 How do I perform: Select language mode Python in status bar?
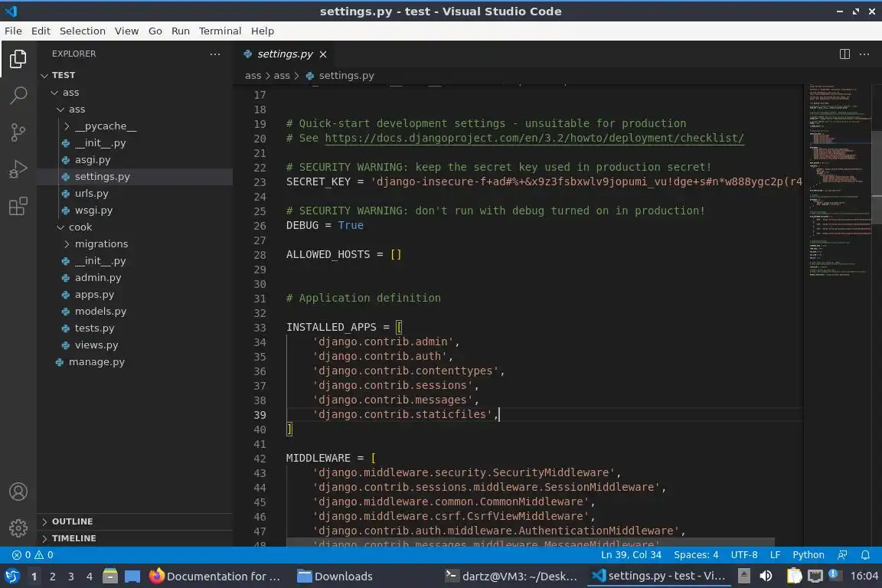click(808, 555)
